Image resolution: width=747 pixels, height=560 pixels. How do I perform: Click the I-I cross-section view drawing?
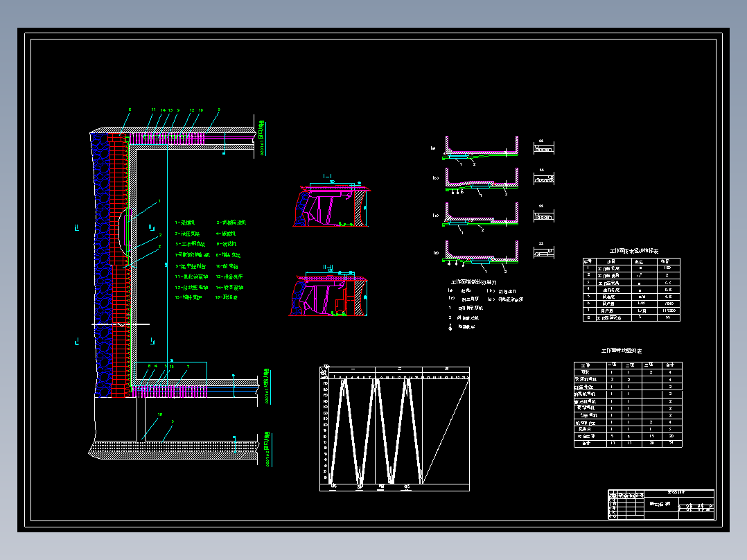click(x=331, y=204)
